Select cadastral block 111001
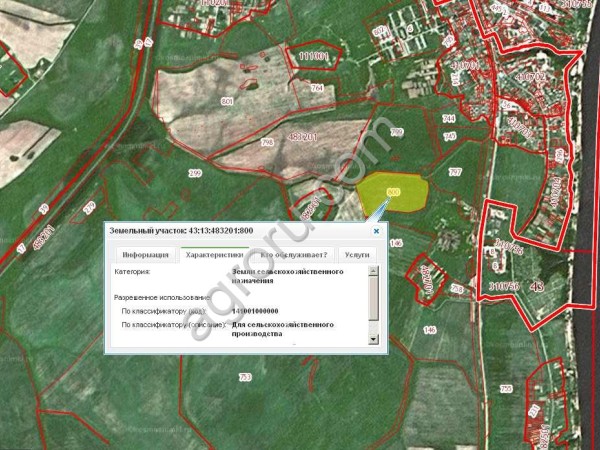Screen dimensions: 600x450 (314, 57)
